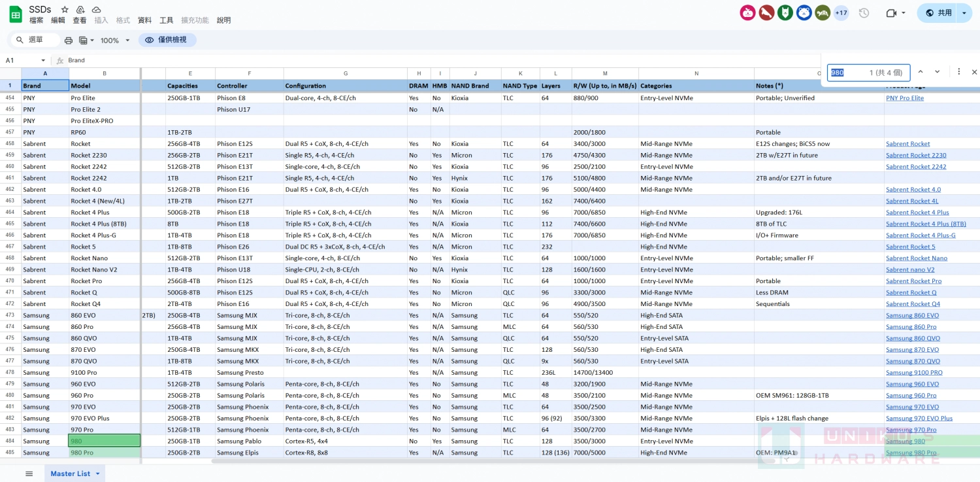Open the Samsung 860 EVO link
This screenshot has height=482, width=980.
click(x=912, y=315)
